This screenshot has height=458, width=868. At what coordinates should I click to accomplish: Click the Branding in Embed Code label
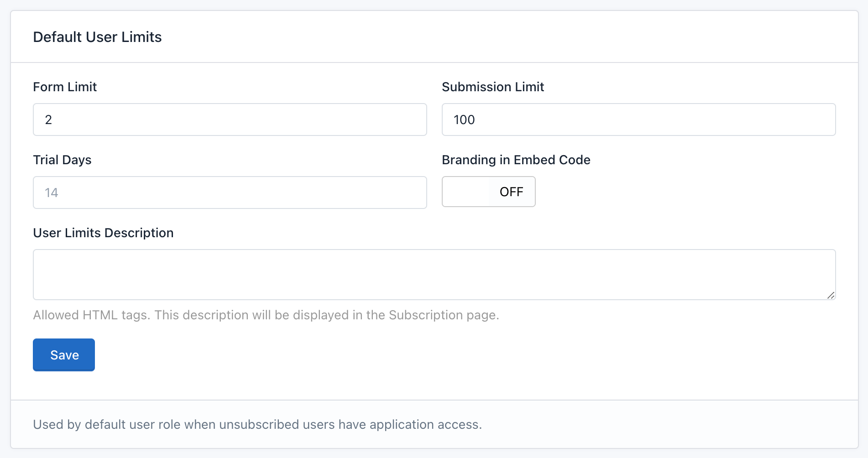pos(516,160)
